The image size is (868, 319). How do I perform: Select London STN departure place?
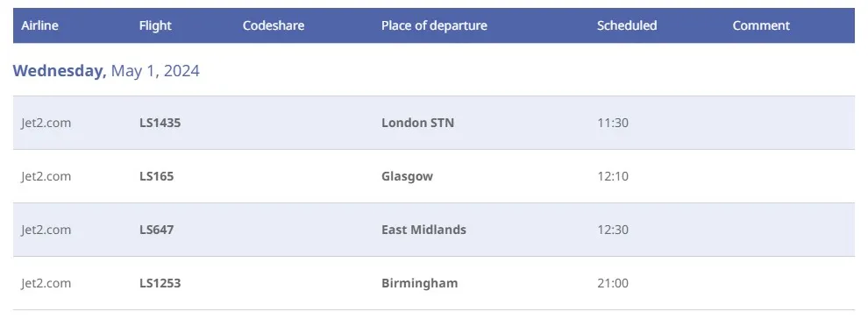418,123
